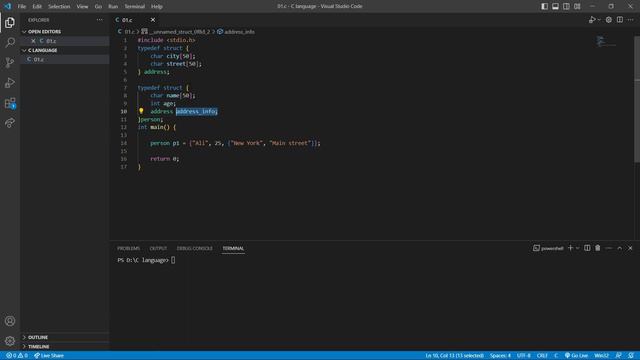Image resolution: width=640 pixels, height=360 pixels.
Task: Click the powershell terminal label
Action: pos(548,248)
